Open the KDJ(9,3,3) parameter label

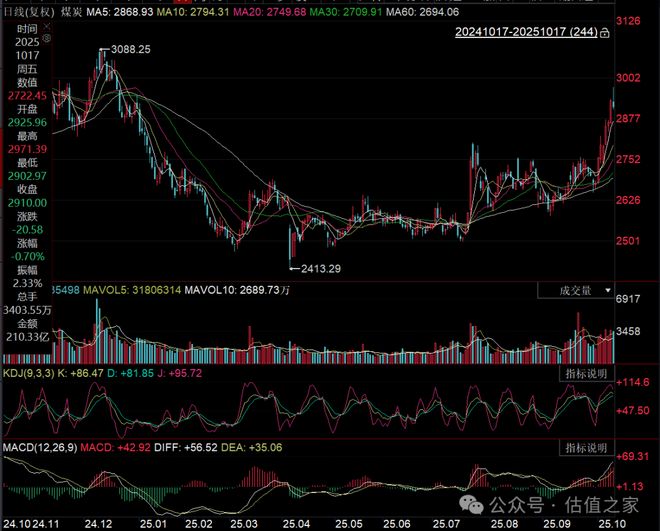click(32, 372)
